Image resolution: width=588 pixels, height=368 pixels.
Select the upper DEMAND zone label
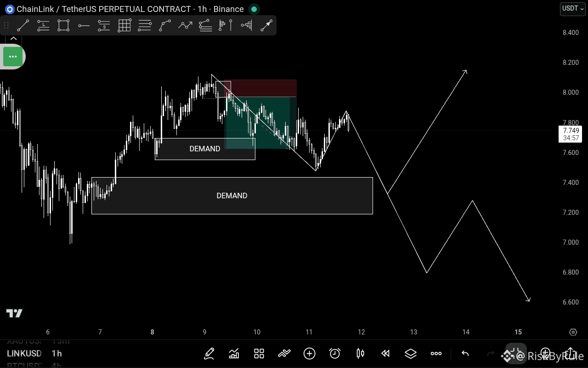[205, 149]
